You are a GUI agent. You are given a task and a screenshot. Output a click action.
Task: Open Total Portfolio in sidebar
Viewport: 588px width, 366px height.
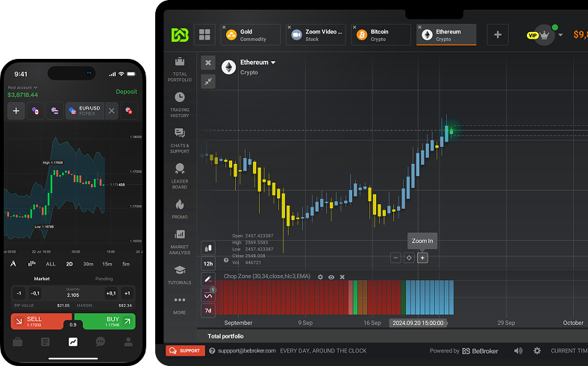click(x=180, y=69)
